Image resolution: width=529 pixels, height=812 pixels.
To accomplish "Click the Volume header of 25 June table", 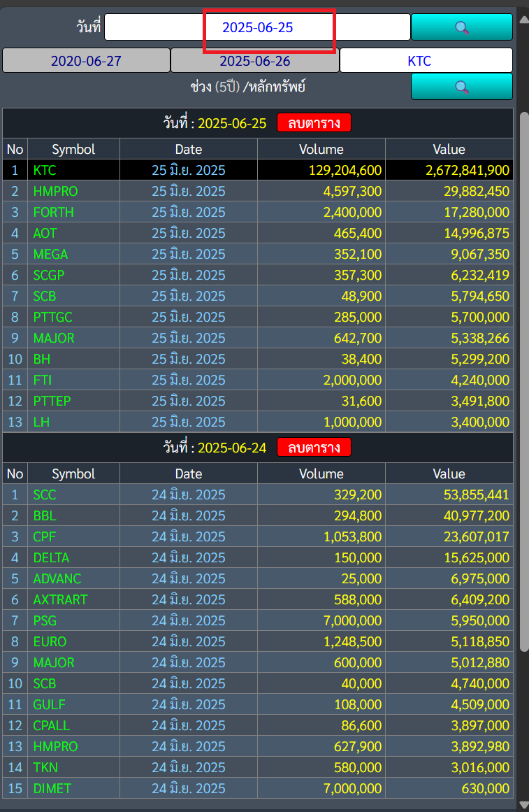I will click(x=321, y=149).
